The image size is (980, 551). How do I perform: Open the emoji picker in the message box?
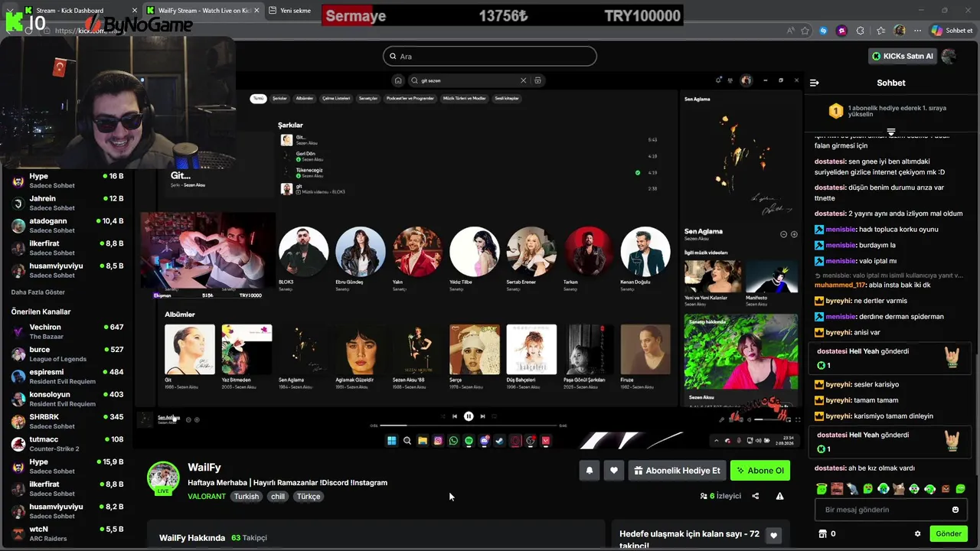click(955, 510)
